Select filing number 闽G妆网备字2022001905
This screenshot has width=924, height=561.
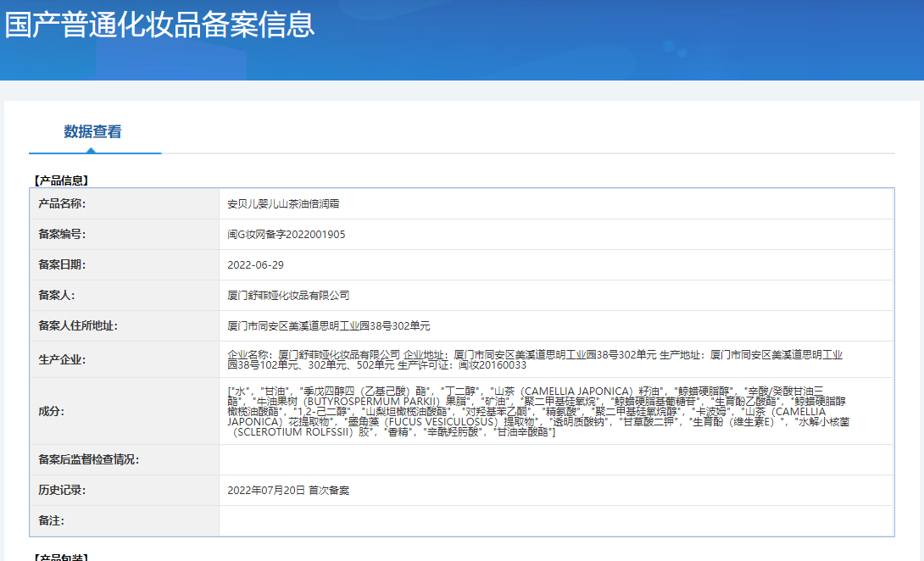286,235
